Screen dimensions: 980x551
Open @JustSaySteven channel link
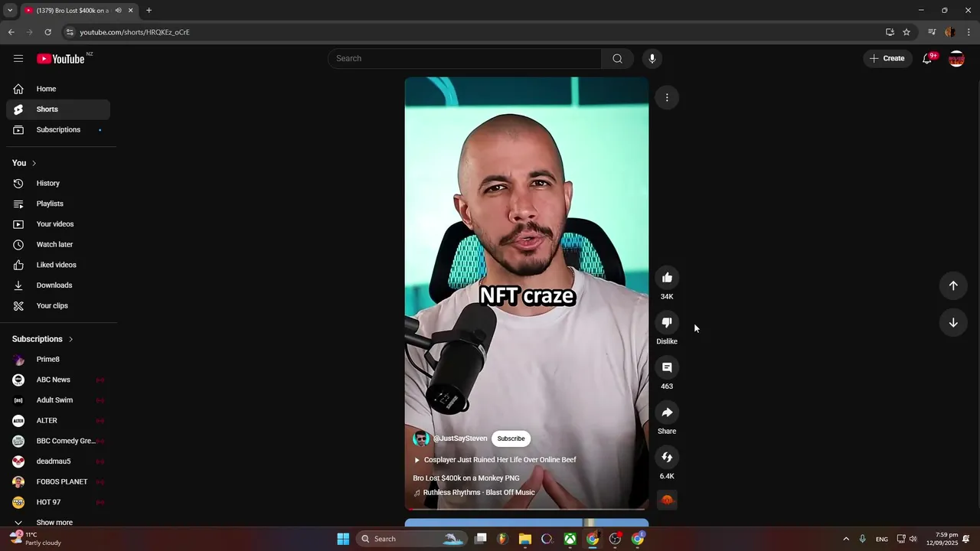460,439
